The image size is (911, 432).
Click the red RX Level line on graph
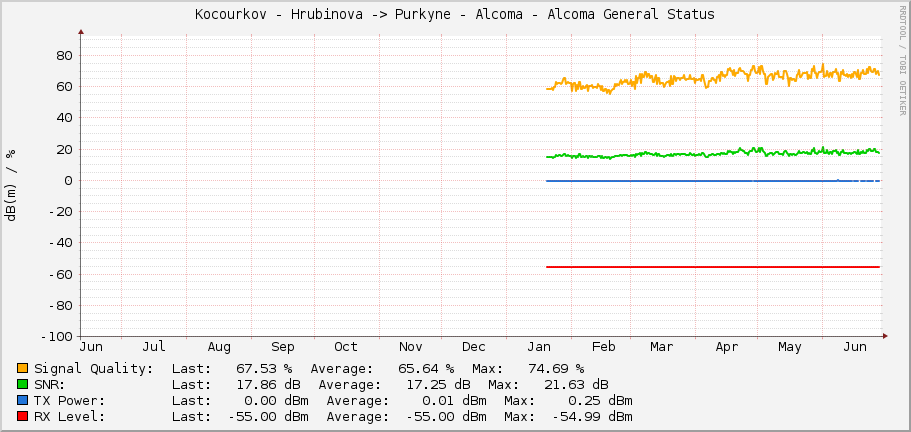click(713, 267)
